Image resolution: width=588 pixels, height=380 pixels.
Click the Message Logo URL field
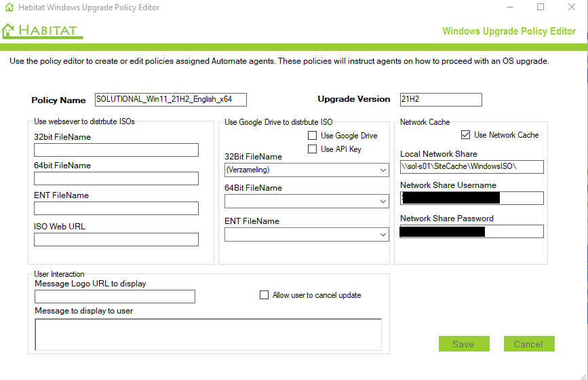[115, 297]
